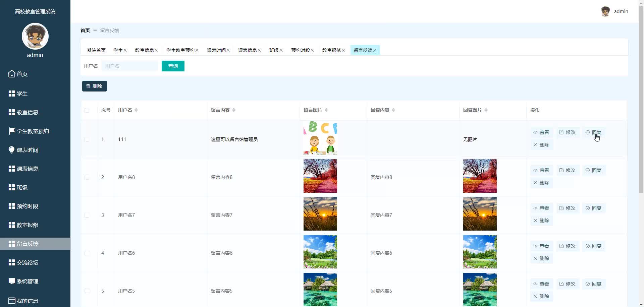The image size is (644, 307).
Task: Click the 用户名 search input field
Action: pyautogui.click(x=130, y=66)
